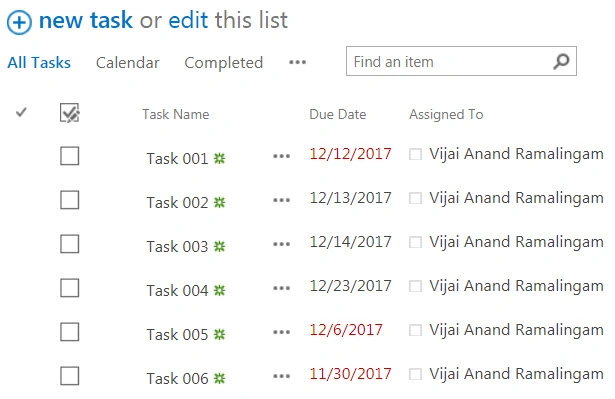The height and width of the screenshot is (399, 615).
Task: Click the green new-item badge beside Task 004
Action: click(219, 290)
